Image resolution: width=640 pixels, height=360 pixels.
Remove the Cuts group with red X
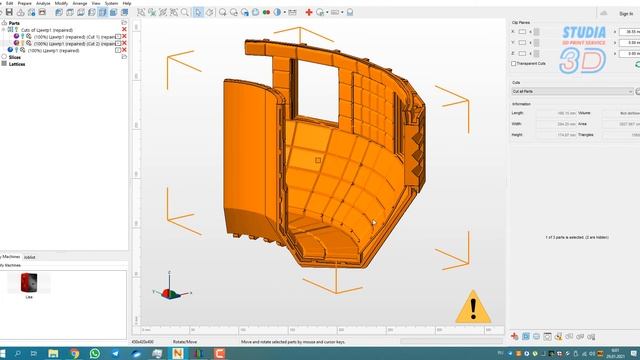tap(124, 29)
